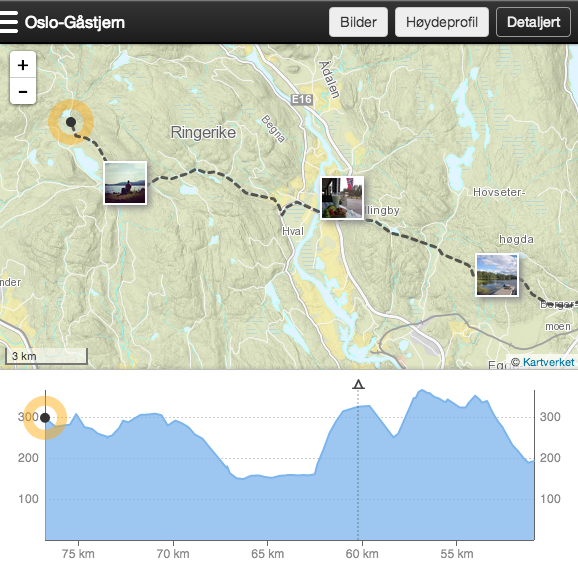
Task: Toggle the Høydeprofil button
Action: point(442,22)
